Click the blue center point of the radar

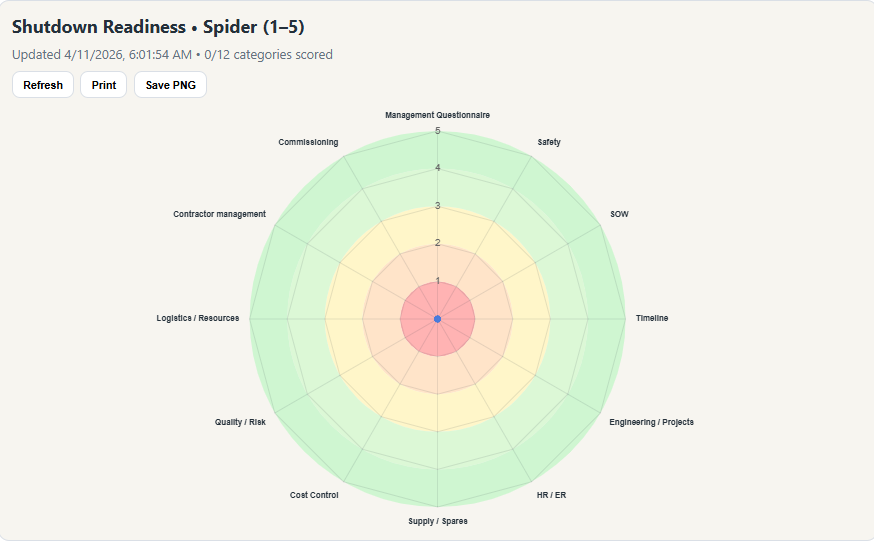438,318
